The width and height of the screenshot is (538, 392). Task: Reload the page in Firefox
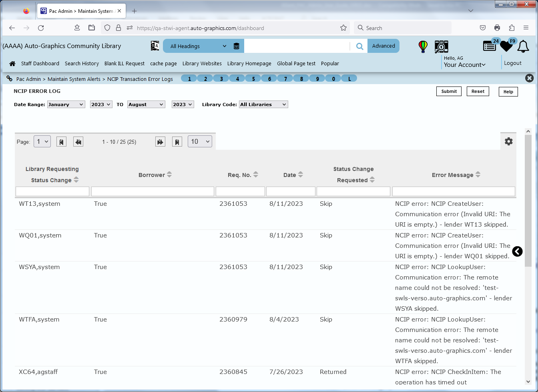pos(41,28)
